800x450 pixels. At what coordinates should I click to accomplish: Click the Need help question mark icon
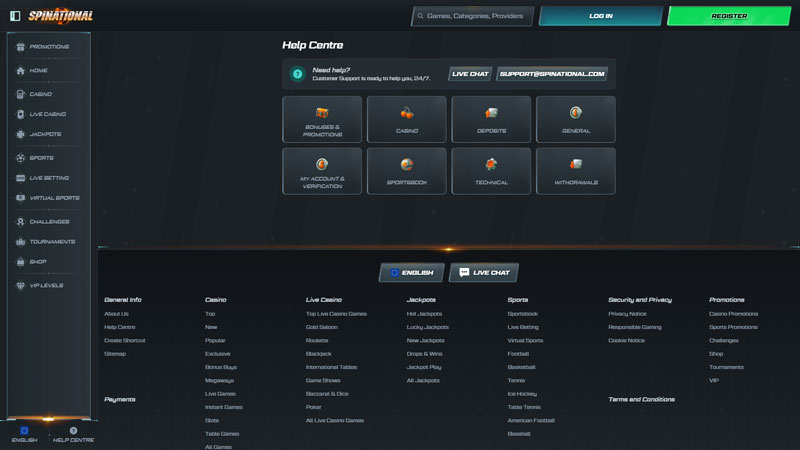tap(297, 74)
